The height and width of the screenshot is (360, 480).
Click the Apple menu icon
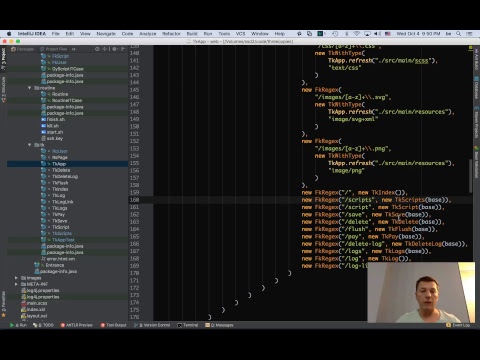[9, 34]
